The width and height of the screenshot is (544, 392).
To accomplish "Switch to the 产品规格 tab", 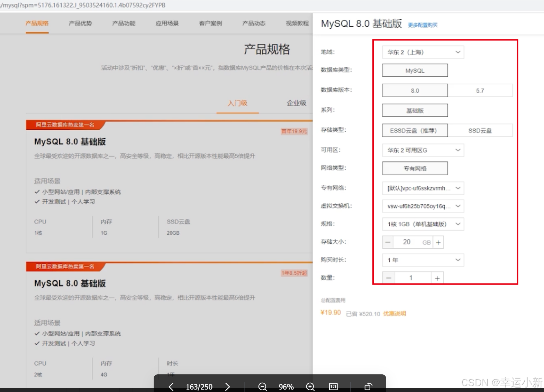I will click(x=37, y=24).
